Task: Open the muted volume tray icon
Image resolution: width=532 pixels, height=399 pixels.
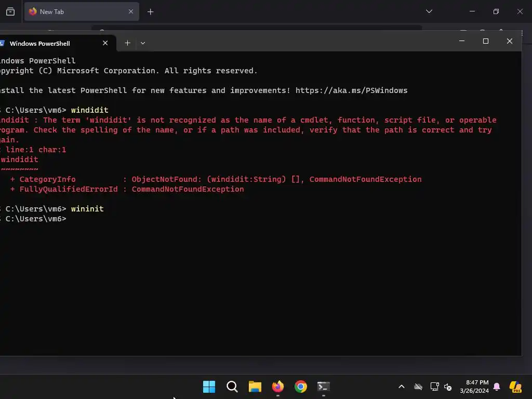Action: (x=448, y=387)
